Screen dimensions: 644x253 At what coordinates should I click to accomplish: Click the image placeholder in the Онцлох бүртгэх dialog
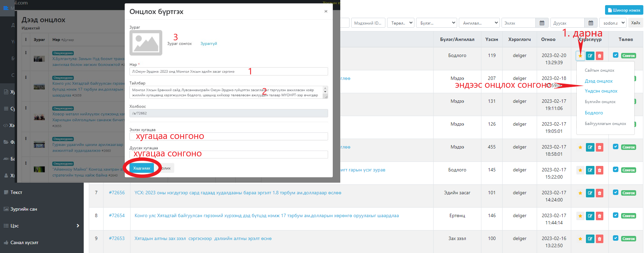(x=146, y=43)
